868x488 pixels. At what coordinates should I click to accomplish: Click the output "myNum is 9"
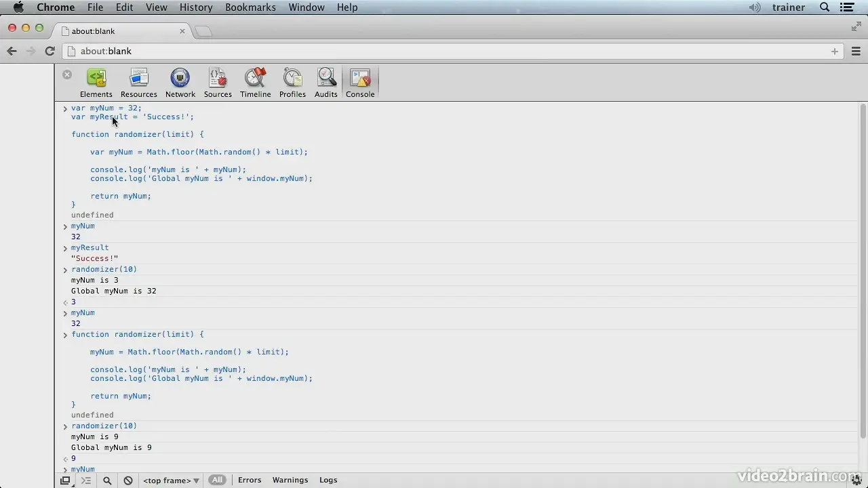click(x=95, y=436)
